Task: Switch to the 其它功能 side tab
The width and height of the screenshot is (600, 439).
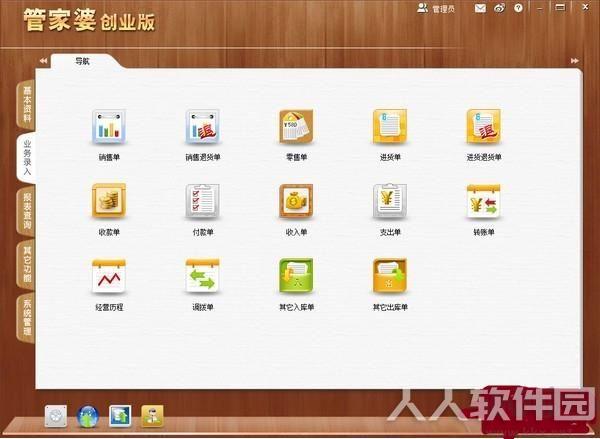Action: [27, 264]
